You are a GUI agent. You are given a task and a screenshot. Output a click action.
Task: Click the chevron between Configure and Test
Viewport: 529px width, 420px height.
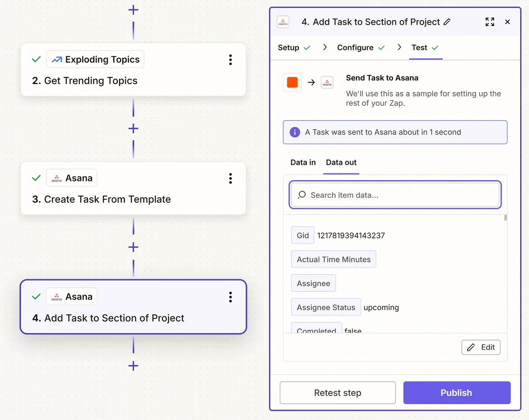coord(399,47)
